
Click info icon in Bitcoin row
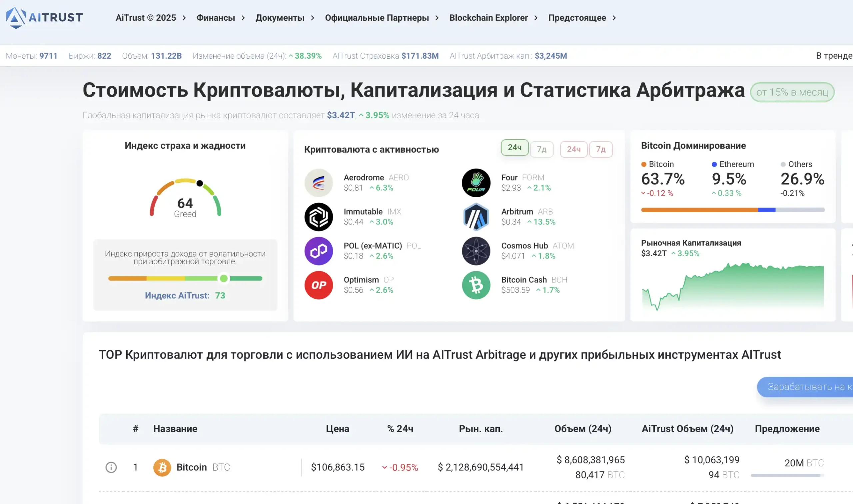[111, 467]
